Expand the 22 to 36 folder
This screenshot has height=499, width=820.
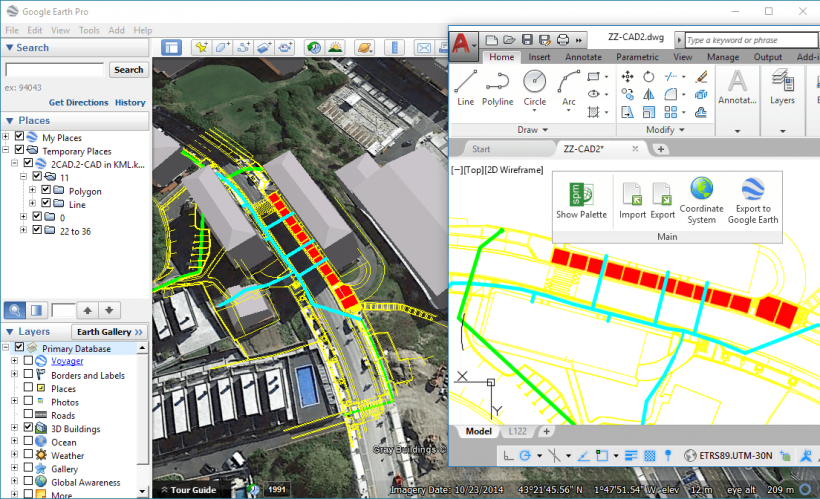coord(21,230)
